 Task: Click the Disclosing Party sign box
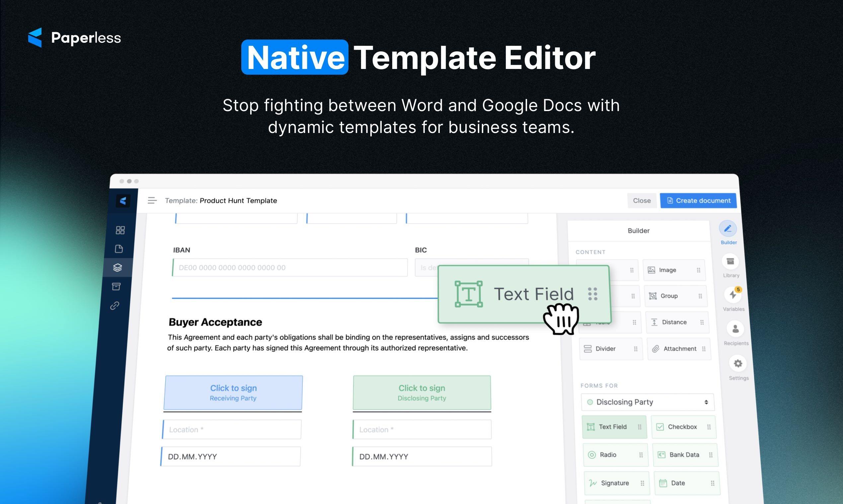tap(422, 393)
